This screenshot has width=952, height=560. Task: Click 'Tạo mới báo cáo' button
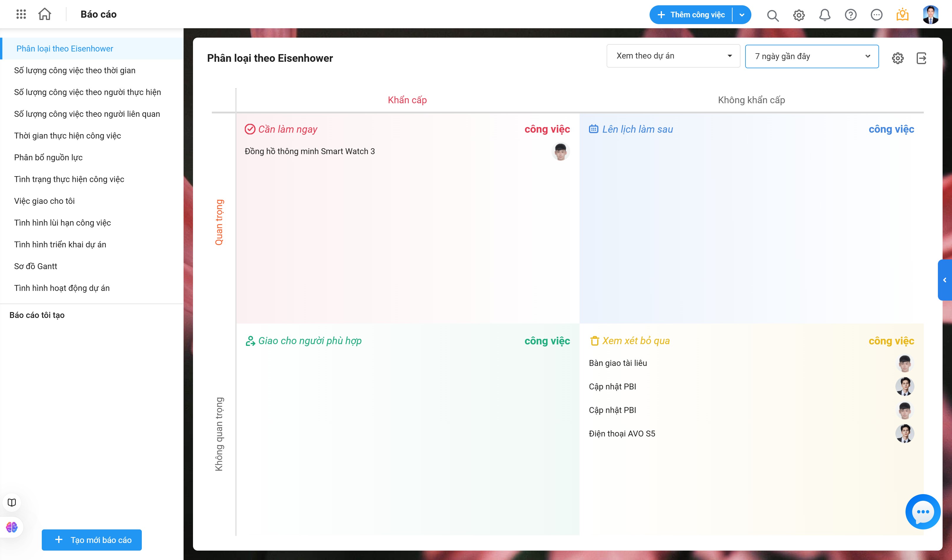[92, 540]
